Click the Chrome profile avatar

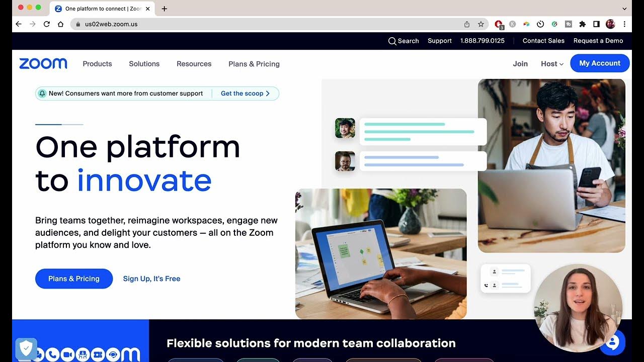[x=610, y=24]
